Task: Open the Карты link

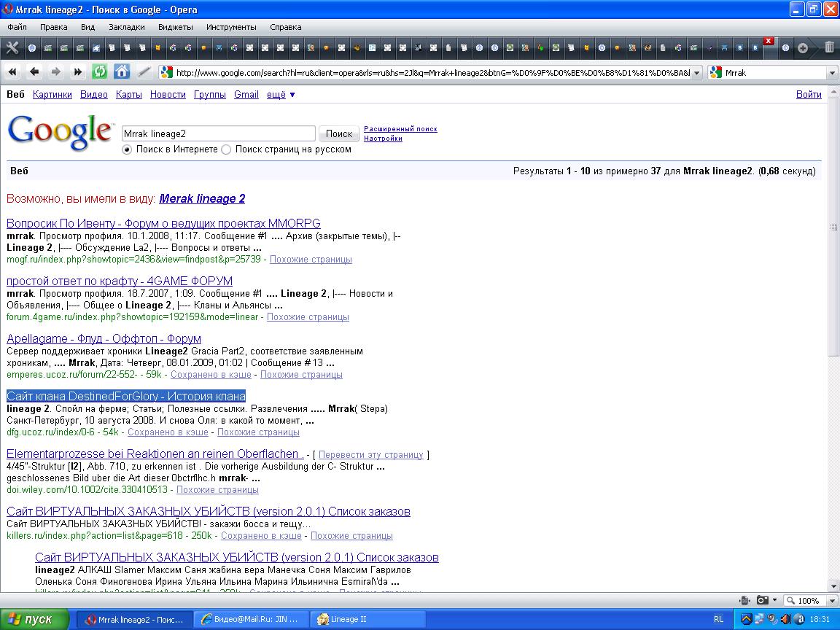Action: (129, 94)
